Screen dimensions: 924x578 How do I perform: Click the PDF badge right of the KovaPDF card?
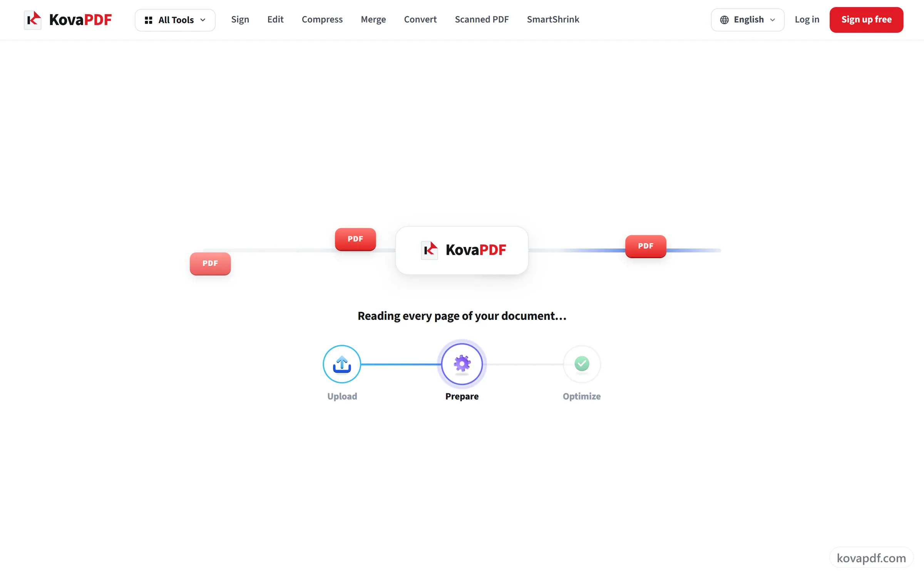[646, 246]
